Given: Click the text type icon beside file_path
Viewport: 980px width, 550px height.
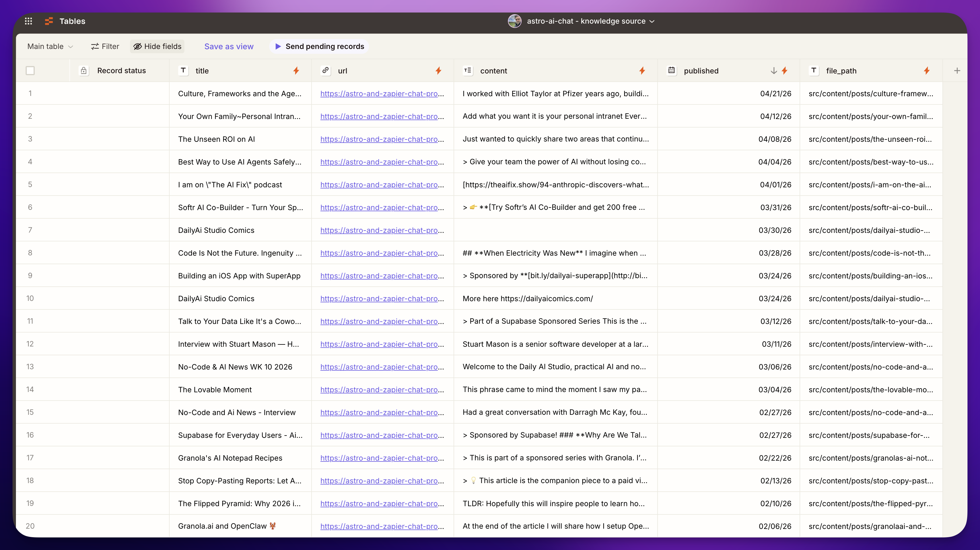Looking at the screenshot, I should pyautogui.click(x=814, y=71).
